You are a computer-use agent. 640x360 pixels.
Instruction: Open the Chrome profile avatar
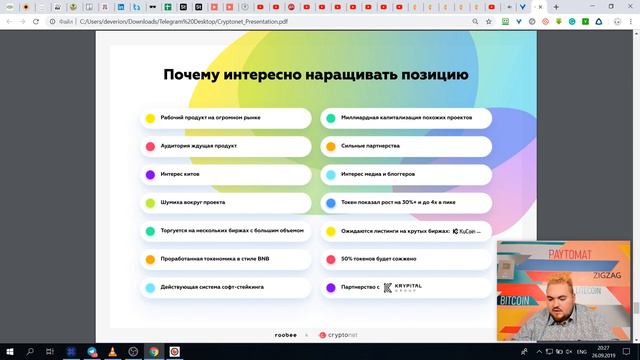tap(617, 22)
